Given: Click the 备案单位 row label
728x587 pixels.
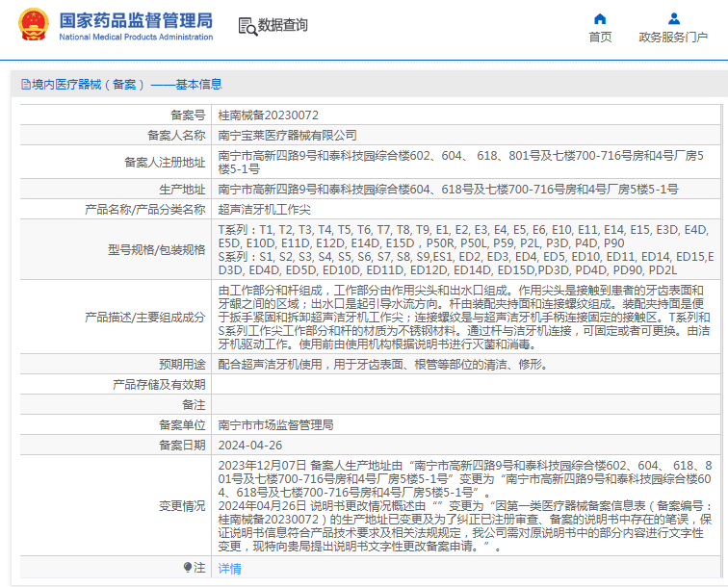Looking at the screenshot, I should coord(182,425).
